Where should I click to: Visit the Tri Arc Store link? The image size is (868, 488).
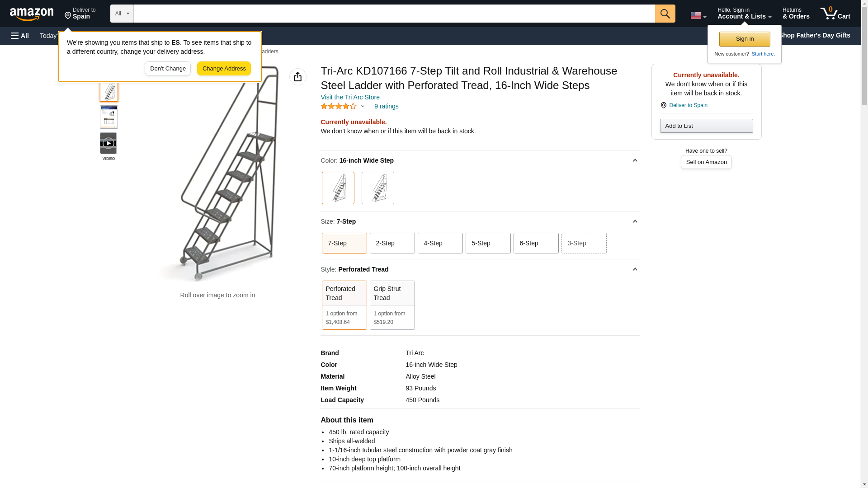pyautogui.click(x=350, y=97)
